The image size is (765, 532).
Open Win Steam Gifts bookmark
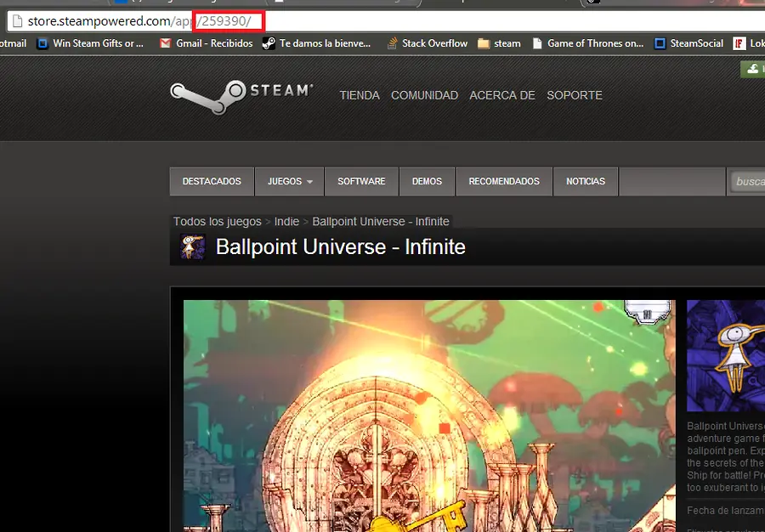91,43
